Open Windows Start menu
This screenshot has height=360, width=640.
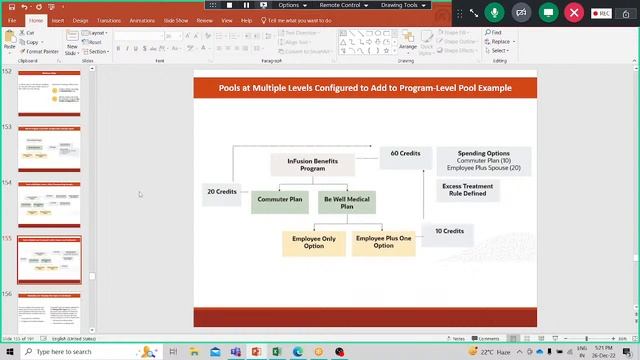[10, 352]
